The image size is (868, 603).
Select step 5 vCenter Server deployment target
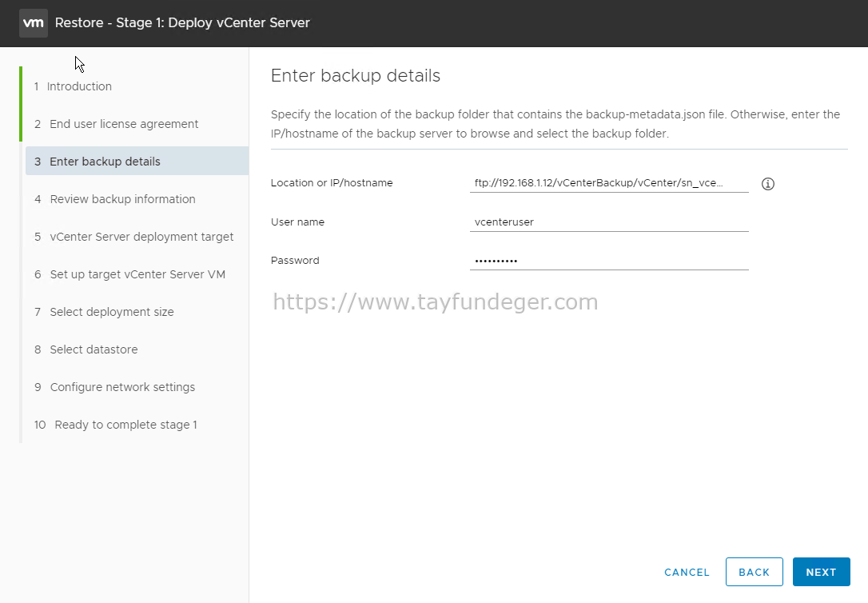coord(136,237)
